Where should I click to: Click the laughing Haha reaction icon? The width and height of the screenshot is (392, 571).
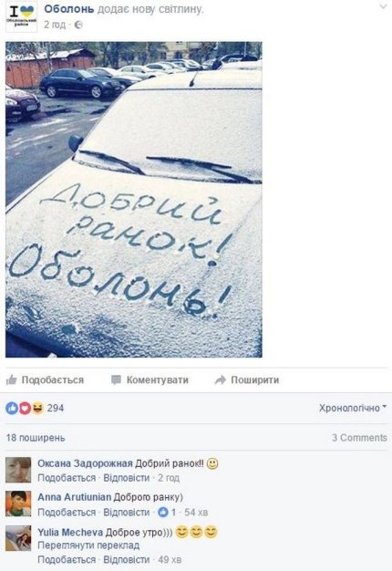tap(37, 409)
